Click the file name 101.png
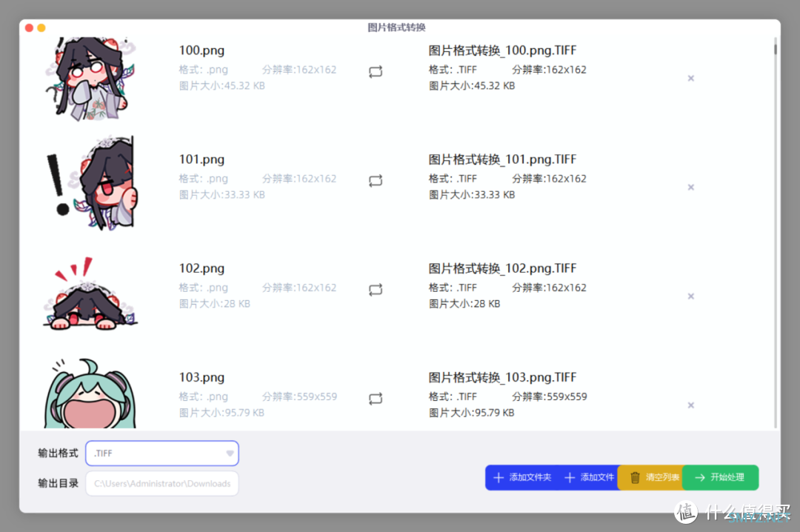The image size is (800, 532). [x=201, y=160]
